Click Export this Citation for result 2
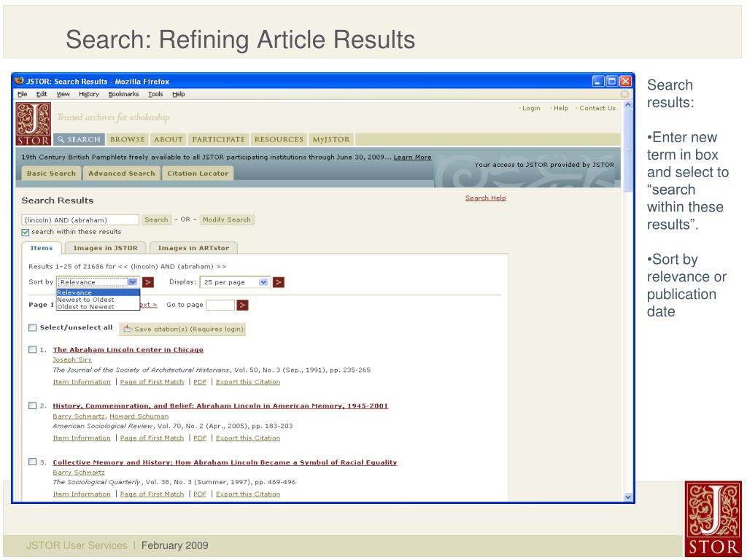Image resolution: width=747 pixels, height=560 pixels. pyautogui.click(x=248, y=438)
